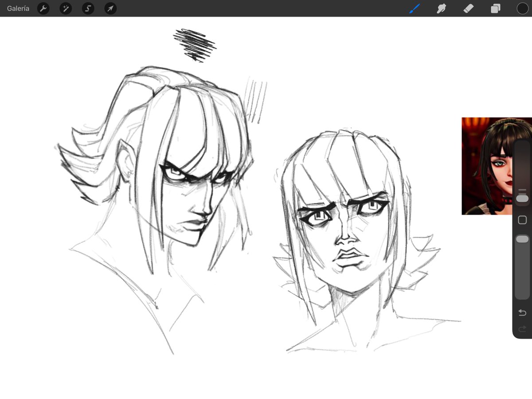Open the Layers panel
The image size is (532, 399).
point(496,8)
